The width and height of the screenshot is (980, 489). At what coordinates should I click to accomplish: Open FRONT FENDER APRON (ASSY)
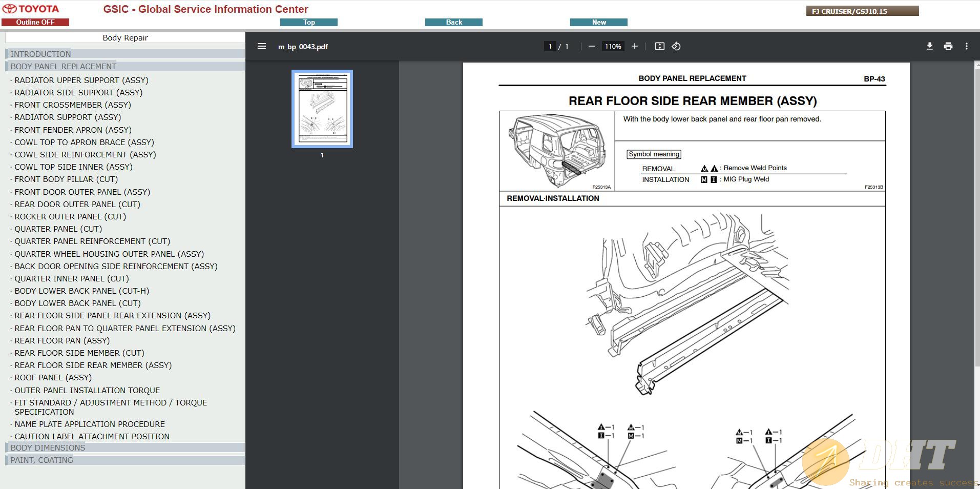coord(73,130)
